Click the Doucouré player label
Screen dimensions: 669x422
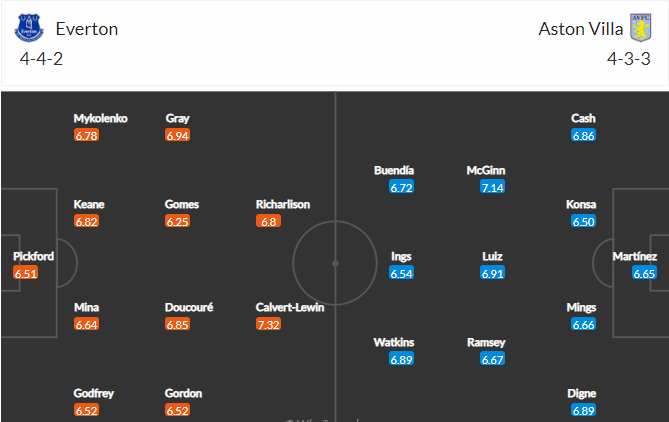pyautogui.click(x=189, y=307)
